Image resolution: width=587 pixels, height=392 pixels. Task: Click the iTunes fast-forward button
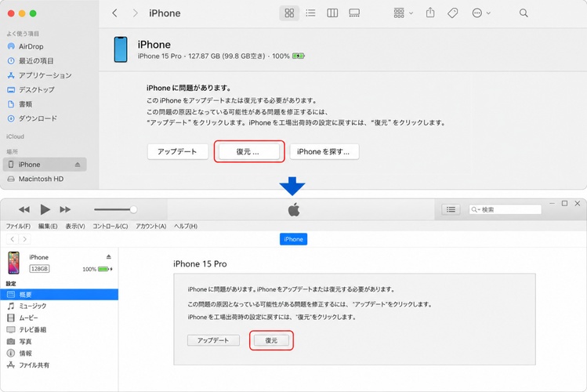[65, 209]
